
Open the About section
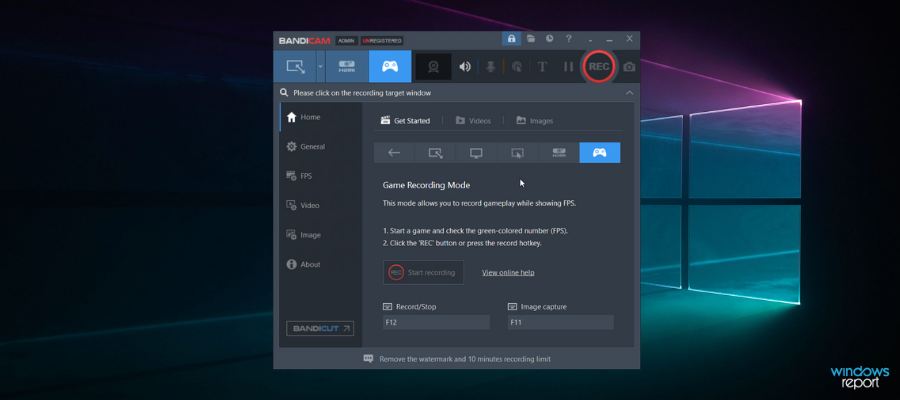pos(320,265)
